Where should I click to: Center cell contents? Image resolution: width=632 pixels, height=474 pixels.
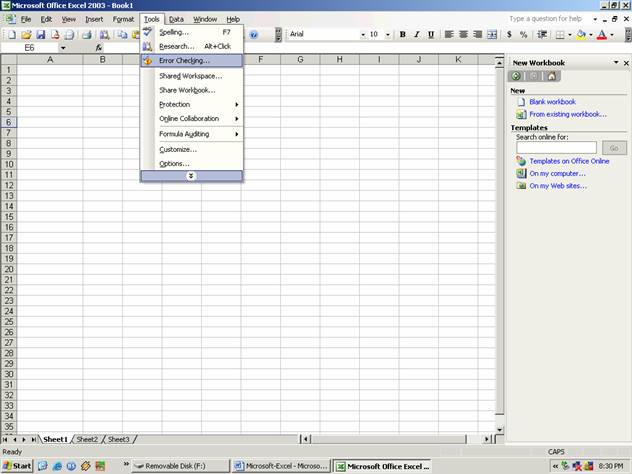463,35
